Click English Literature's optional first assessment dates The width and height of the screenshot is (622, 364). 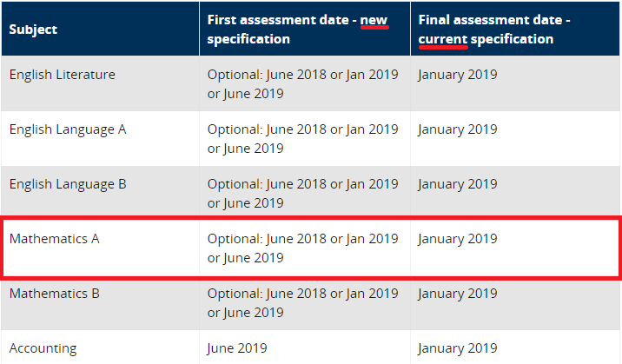pos(302,84)
